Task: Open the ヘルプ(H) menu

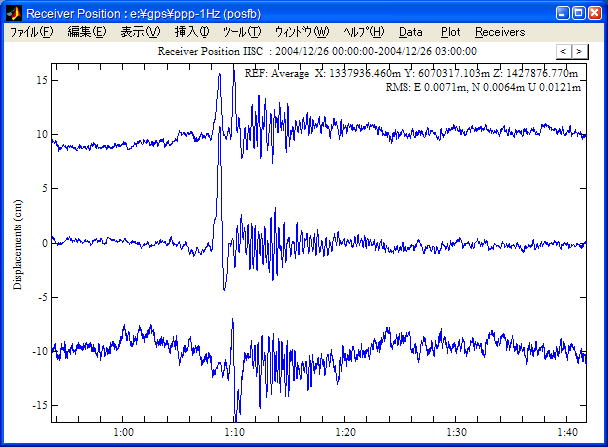Action: [x=363, y=32]
